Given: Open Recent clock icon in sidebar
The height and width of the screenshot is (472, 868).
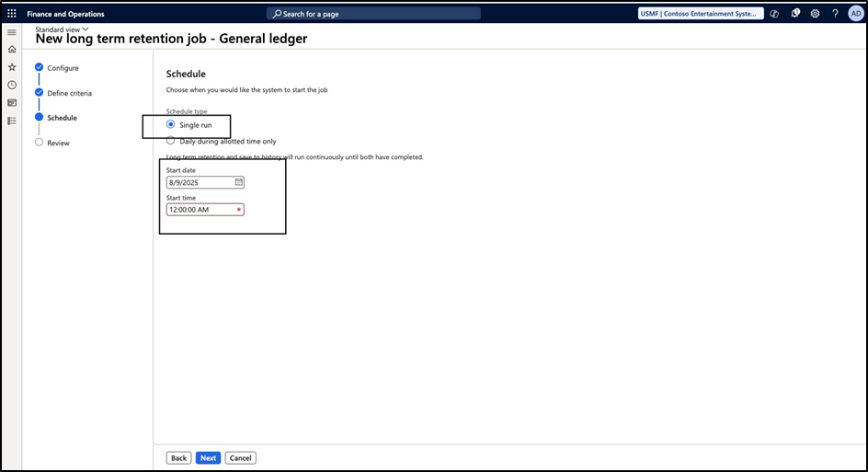Looking at the screenshot, I should click(x=12, y=85).
